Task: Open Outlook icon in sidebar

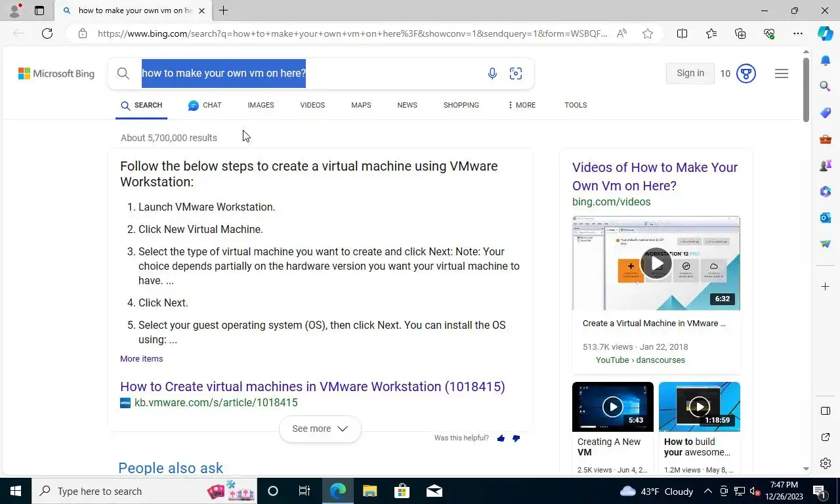Action: (826, 218)
